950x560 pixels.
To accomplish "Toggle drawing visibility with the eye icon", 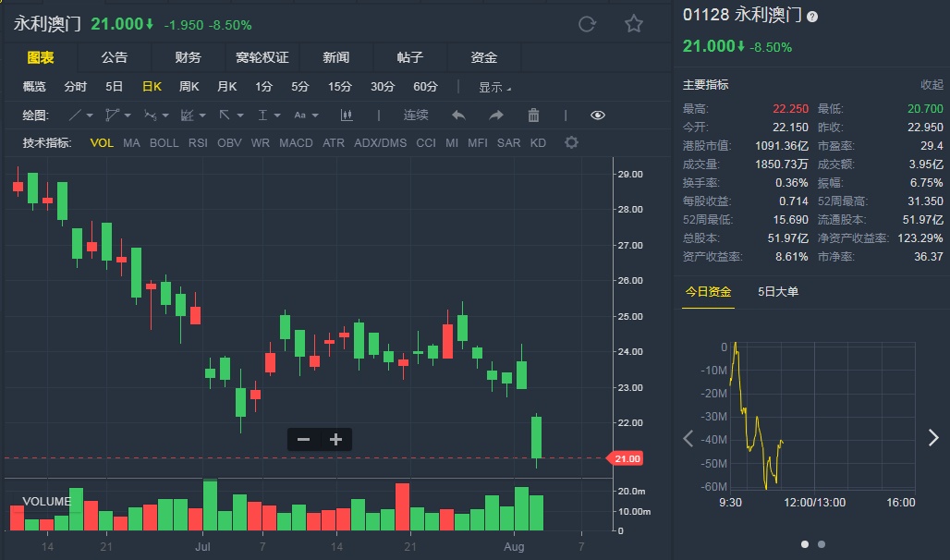I will point(598,115).
